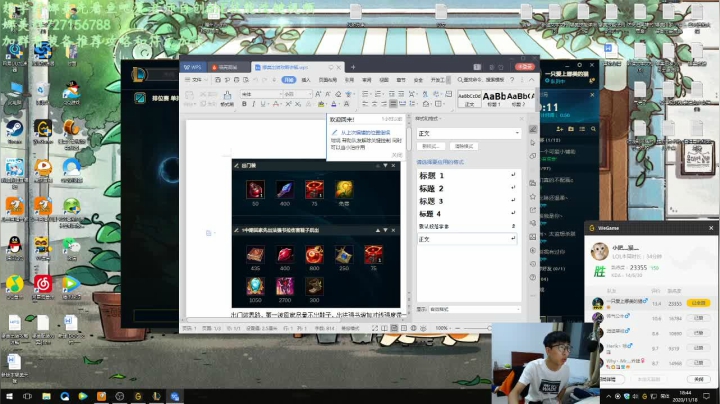The height and width of the screenshot is (404, 720).
Task: Click the star icon in right sidebar
Action: 533,196
